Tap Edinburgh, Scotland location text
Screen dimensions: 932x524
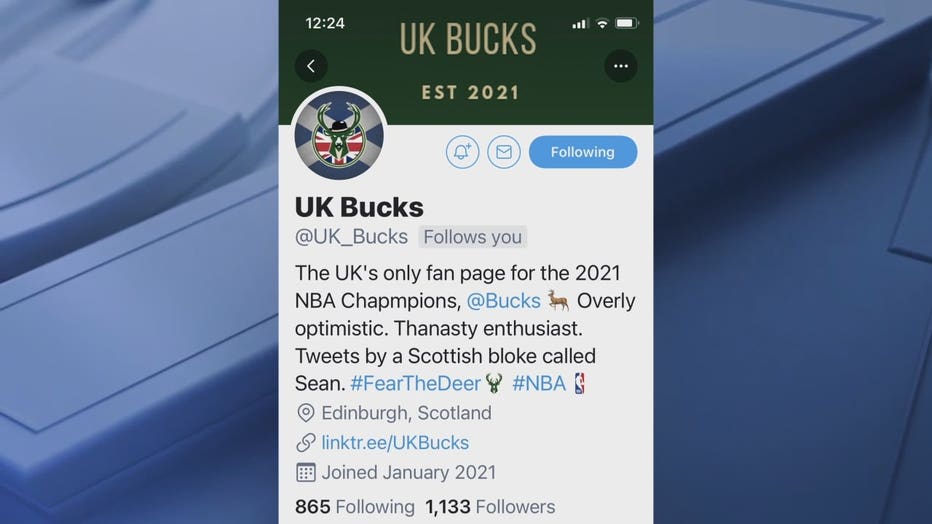tap(407, 413)
